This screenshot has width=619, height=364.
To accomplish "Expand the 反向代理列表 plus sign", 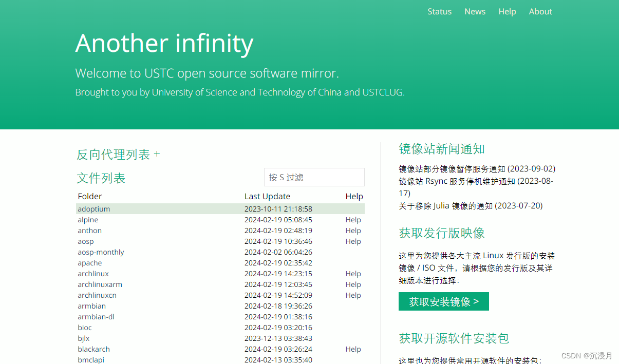I will [x=157, y=154].
